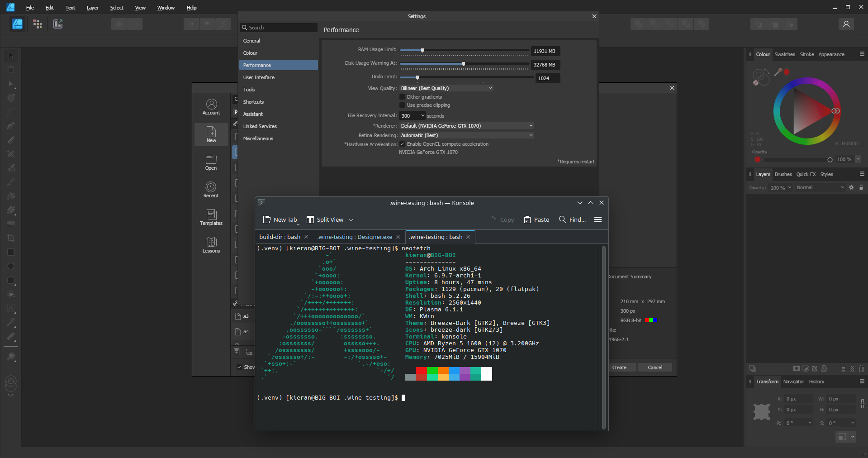Viewport: 868px width, 458px height.
Task: Open the Window menu
Action: (x=166, y=8)
